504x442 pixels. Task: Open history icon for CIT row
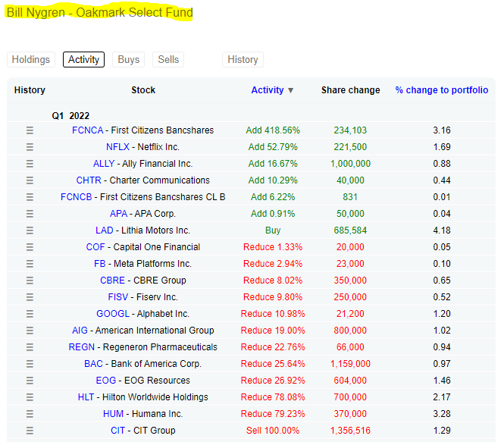coord(30,431)
